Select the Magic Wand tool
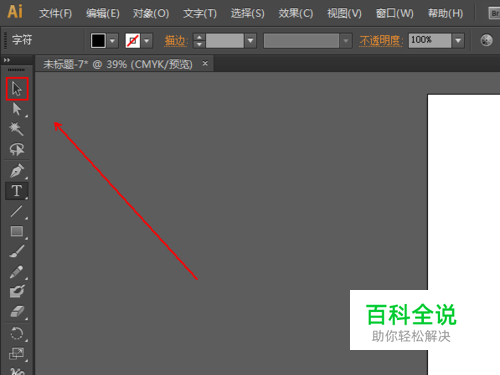500x375 pixels. (x=17, y=129)
